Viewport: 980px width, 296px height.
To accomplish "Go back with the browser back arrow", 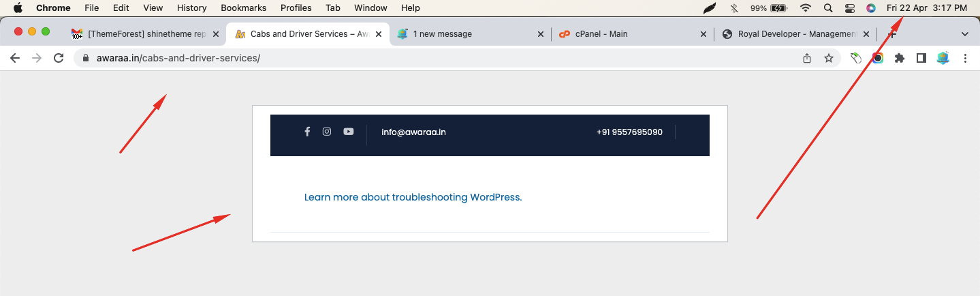I will [x=15, y=58].
